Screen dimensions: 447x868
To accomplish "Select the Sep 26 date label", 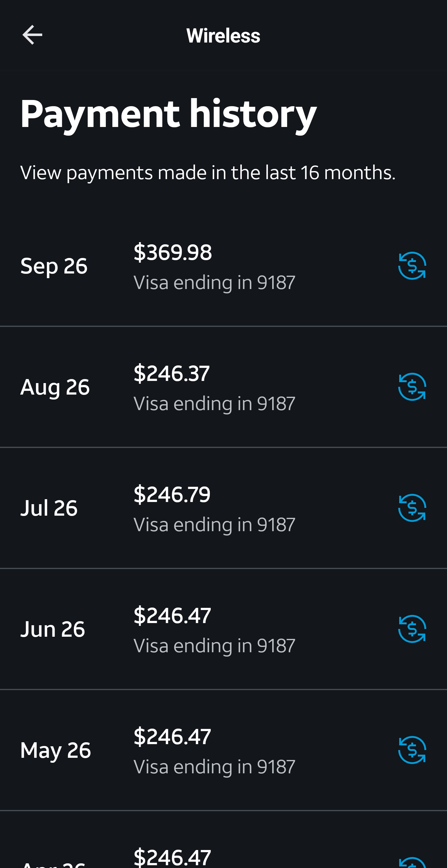I will (x=54, y=266).
